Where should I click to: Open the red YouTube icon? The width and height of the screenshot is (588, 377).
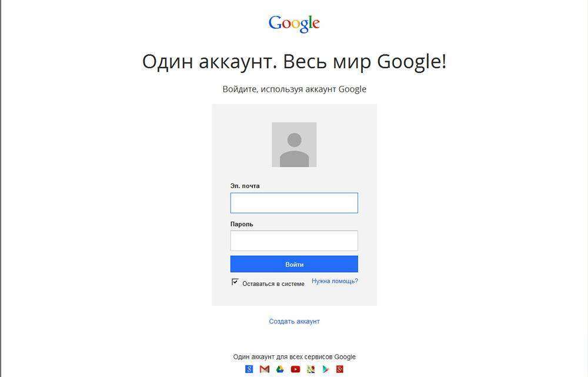coord(295,369)
